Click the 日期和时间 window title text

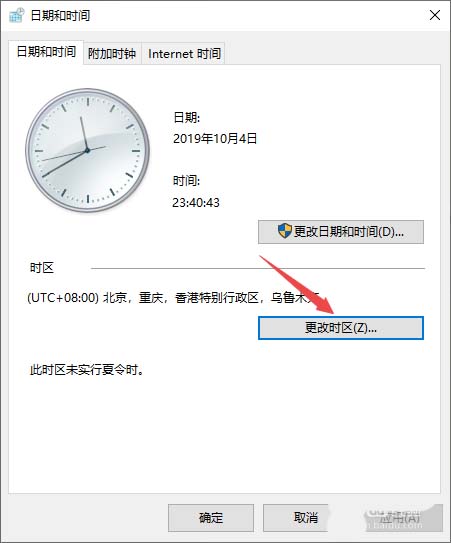coord(61,16)
